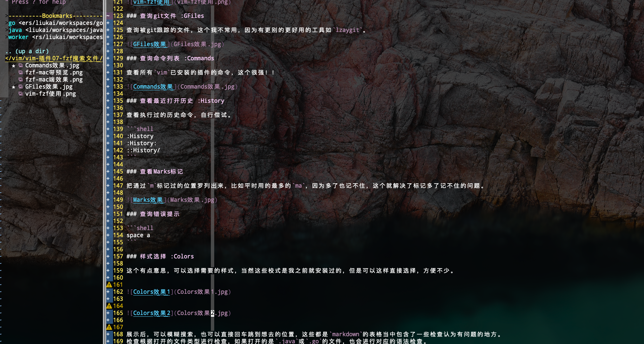Click the '(GFiles效果.jpg)' path on line 127
The image size is (644, 344).
197,44
